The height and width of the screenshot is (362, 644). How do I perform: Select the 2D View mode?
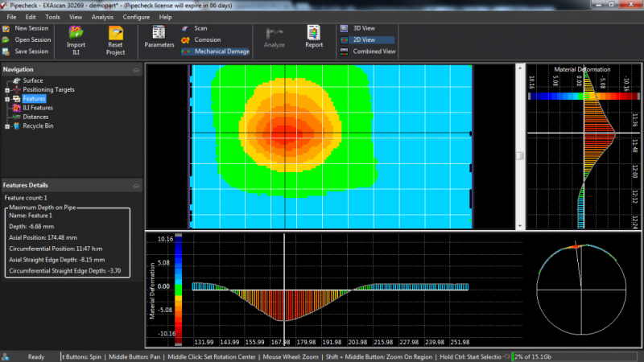coord(364,39)
